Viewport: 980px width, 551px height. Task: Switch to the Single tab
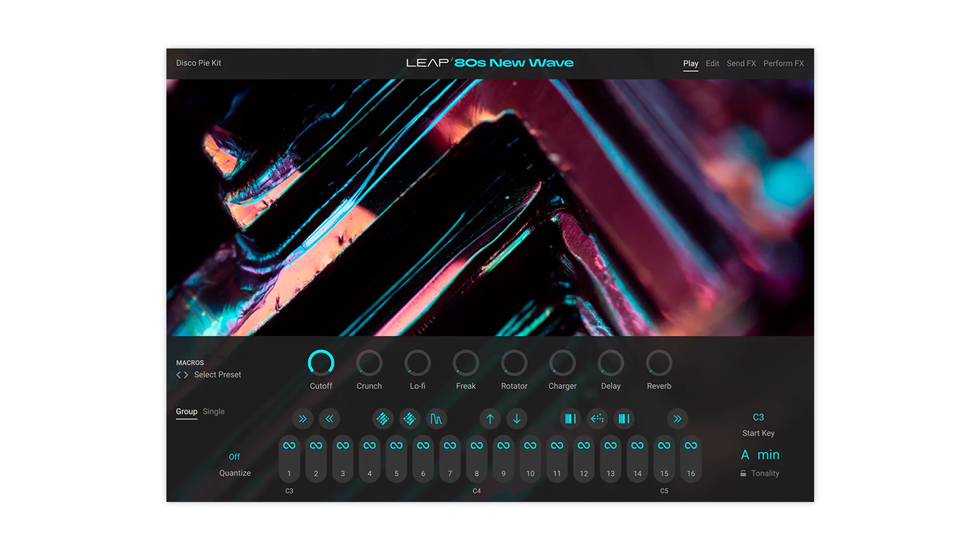(x=214, y=411)
